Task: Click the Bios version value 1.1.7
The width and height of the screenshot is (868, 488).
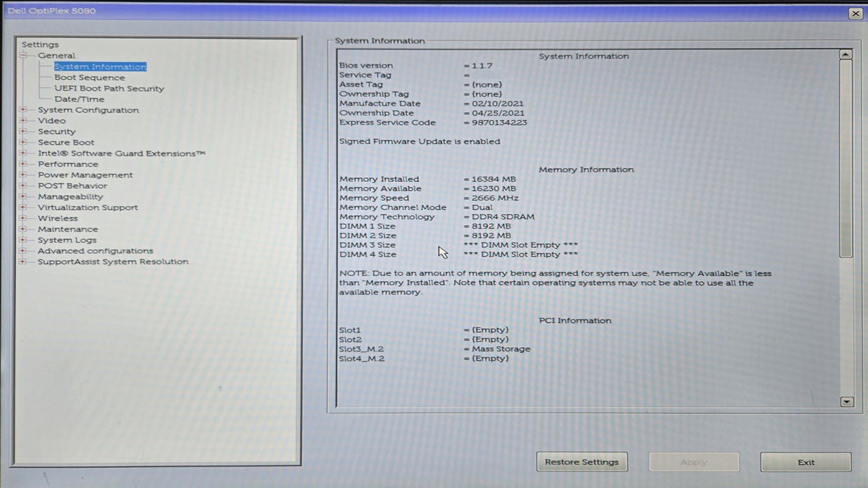Action: coord(481,66)
